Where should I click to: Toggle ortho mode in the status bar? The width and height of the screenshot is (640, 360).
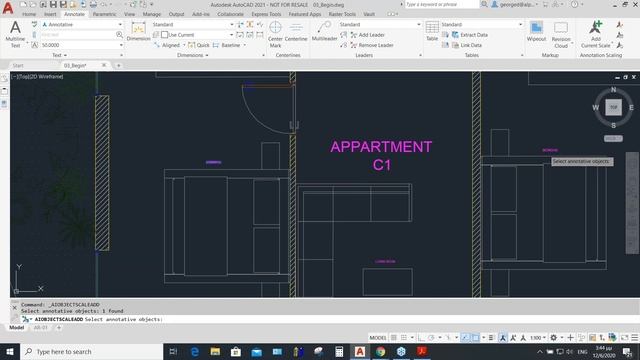tap(421, 338)
